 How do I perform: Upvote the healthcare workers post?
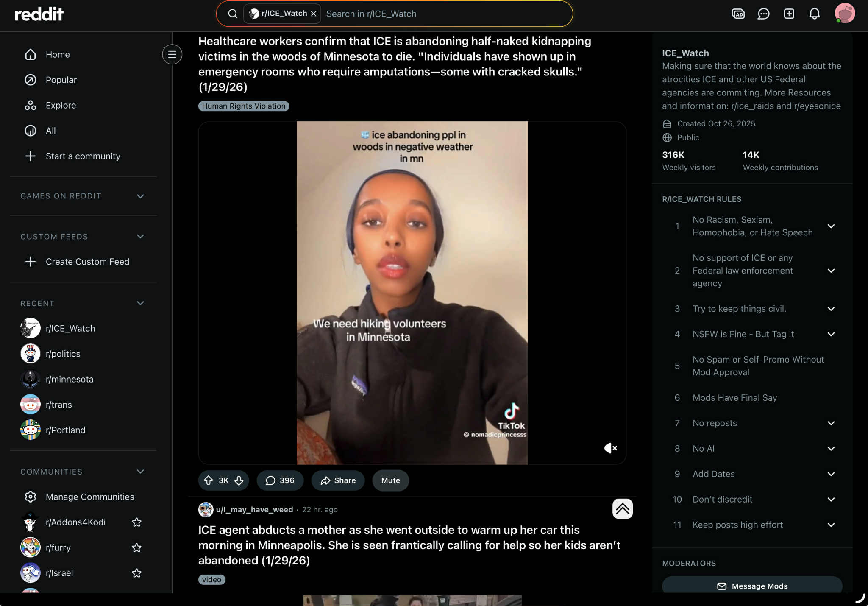209,480
